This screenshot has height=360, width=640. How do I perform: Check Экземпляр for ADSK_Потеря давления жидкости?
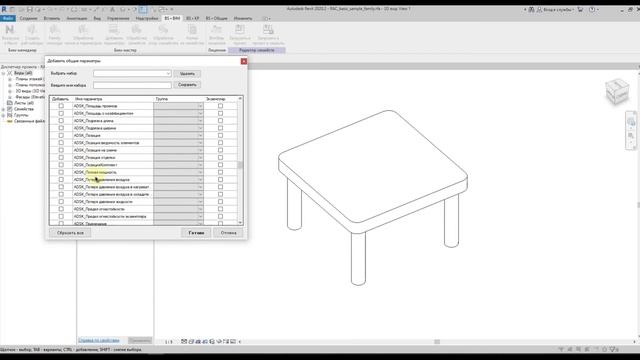click(220, 201)
